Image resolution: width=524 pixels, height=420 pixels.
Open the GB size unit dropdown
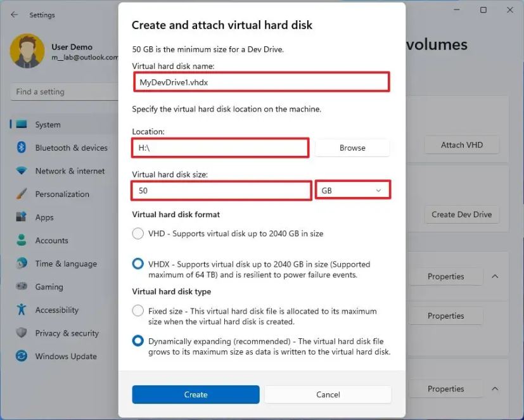[x=353, y=191]
